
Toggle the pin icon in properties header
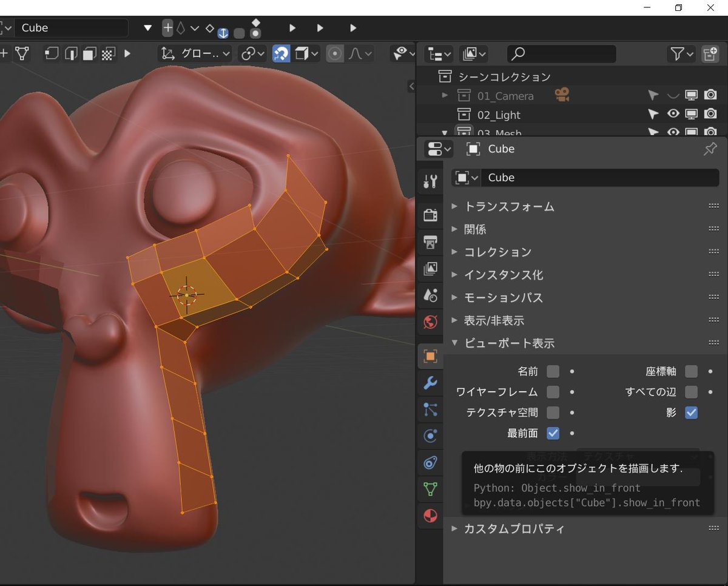click(710, 149)
